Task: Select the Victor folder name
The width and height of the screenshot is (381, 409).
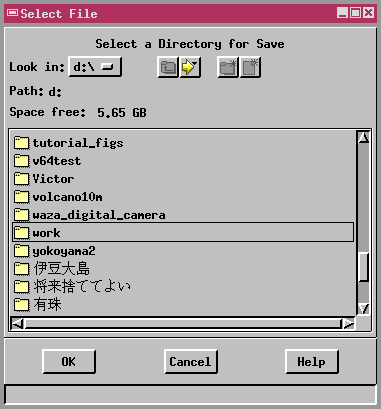Action: (53, 179)
